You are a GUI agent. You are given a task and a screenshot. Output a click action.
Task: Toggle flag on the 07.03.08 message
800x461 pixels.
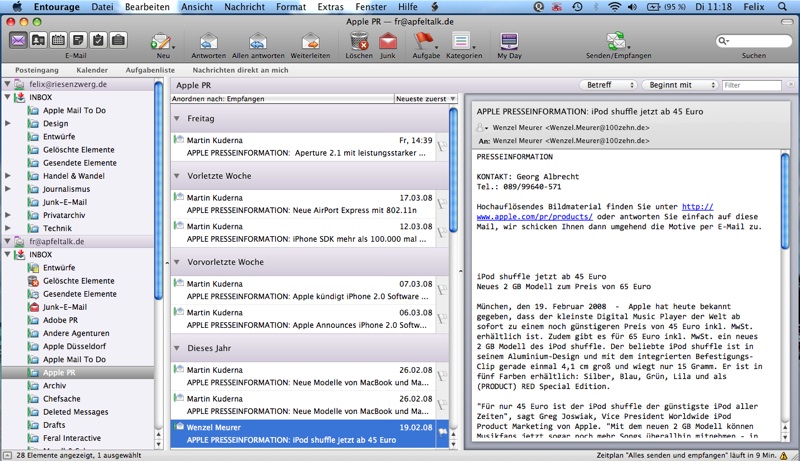(x=442, y=290)
